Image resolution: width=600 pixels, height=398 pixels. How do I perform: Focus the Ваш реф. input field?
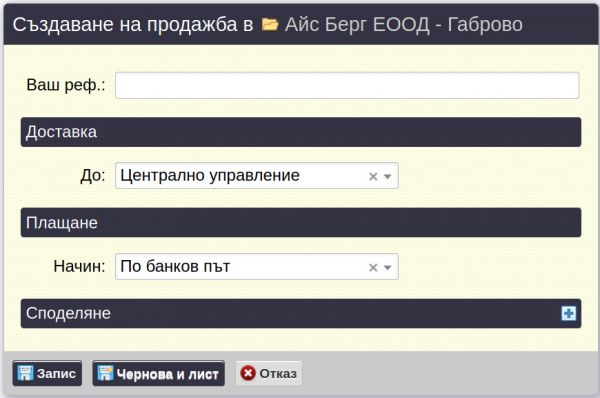coord(347,85)
